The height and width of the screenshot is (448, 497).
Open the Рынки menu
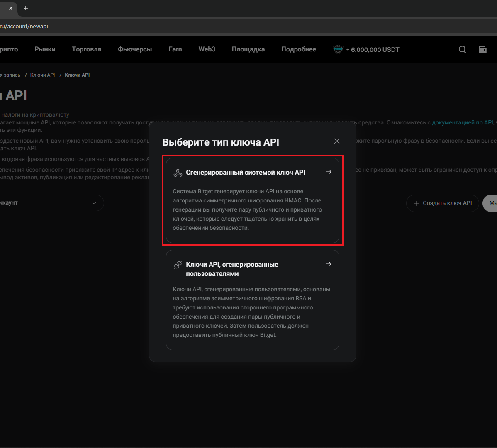pos(45,49)
